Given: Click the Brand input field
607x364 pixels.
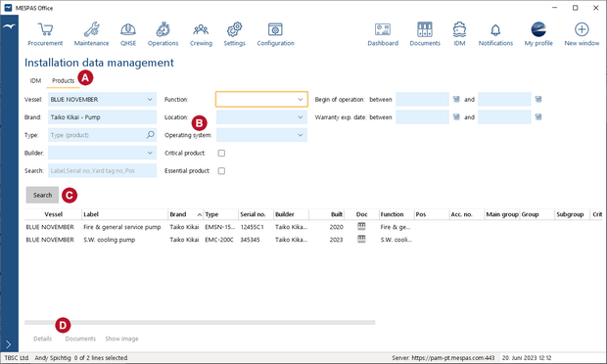Looking at the screenshot, I should pos(102,117).
